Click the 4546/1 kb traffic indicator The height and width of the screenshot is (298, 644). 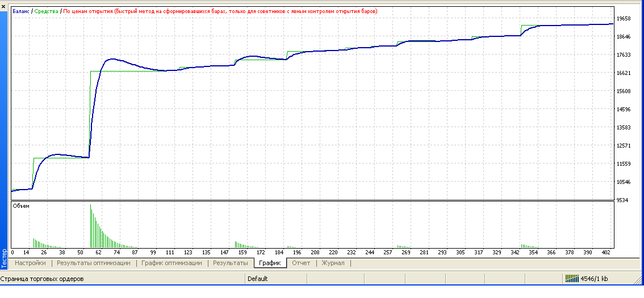pyautogui.click(x=594, y=279)
